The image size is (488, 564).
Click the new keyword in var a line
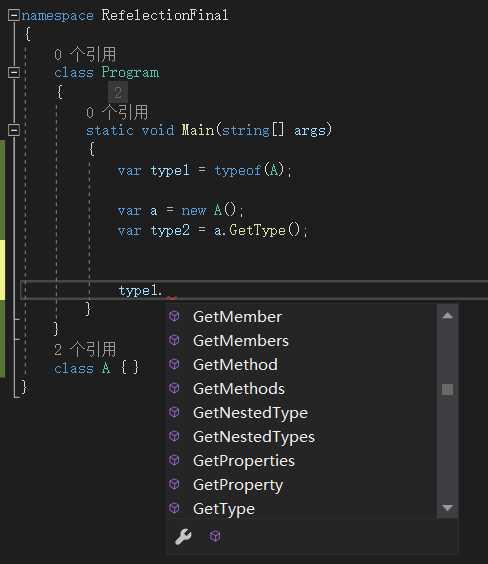pyautogui.click(x=194, y=210)
